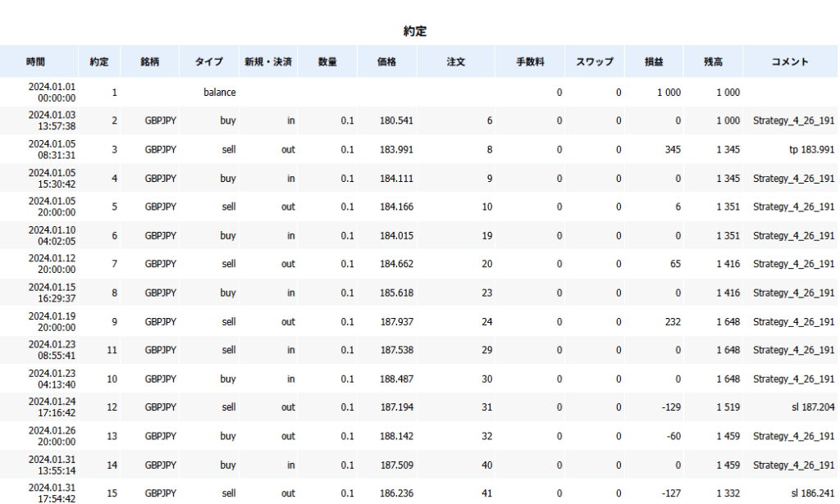Click the 手数料 column header

(530, 62)
